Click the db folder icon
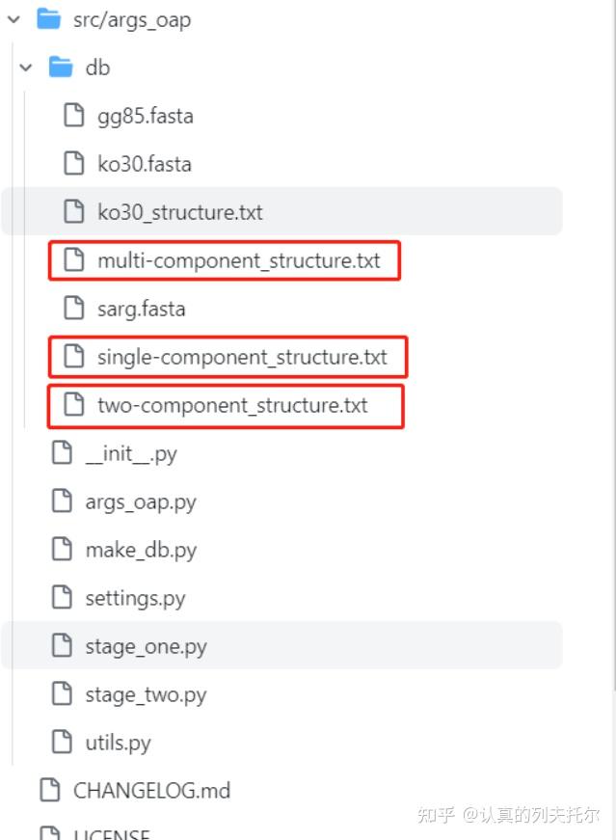 pyautogui.click(x=61, y=68)
